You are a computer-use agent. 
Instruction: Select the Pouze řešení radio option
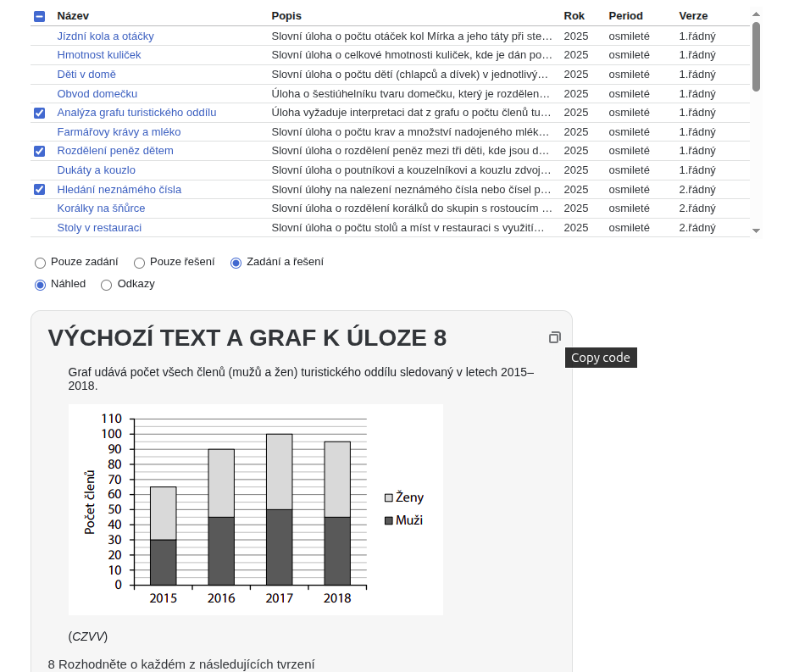coord(140,263)
